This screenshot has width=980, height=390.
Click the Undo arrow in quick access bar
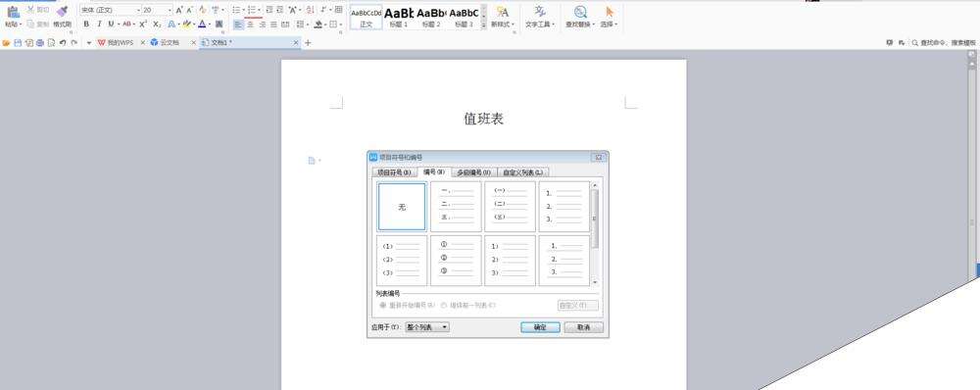click(x=63, y=42)
